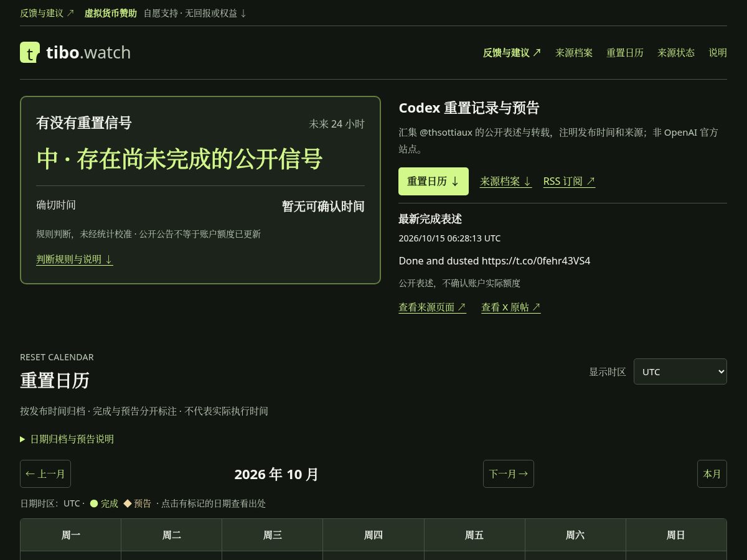Open the 说明 navigation item

[718, 53]
